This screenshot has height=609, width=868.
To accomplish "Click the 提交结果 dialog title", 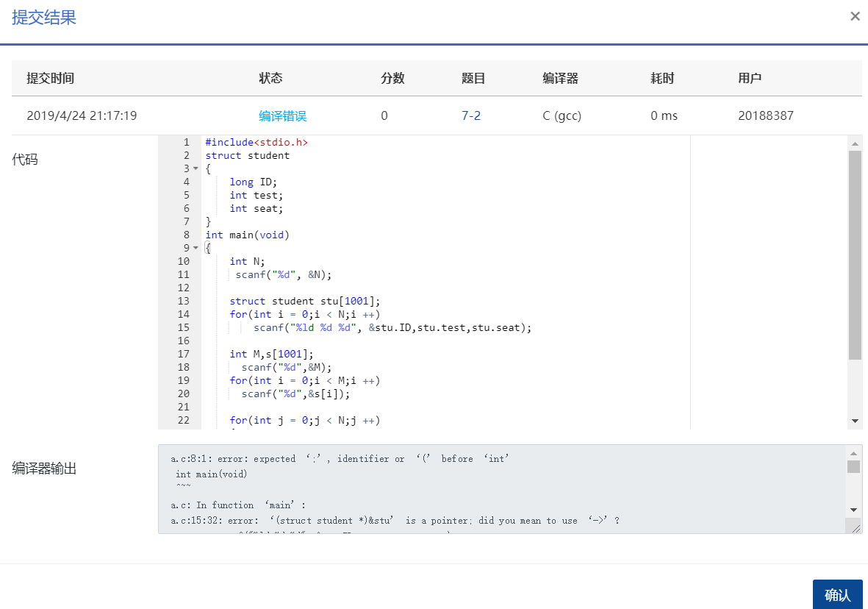I will 44,17.
